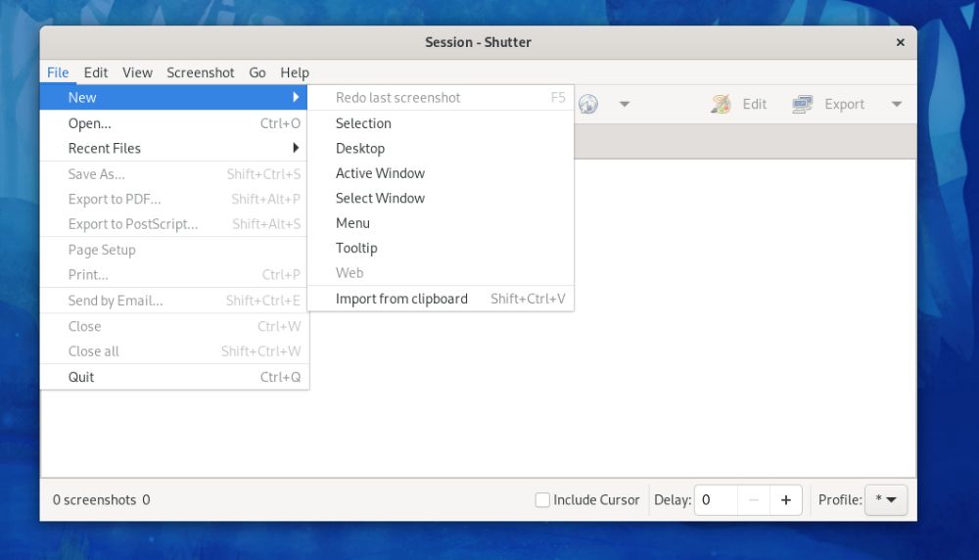Enable the Include Cursor checkbox
979x560 pixels.
point(542,499)
